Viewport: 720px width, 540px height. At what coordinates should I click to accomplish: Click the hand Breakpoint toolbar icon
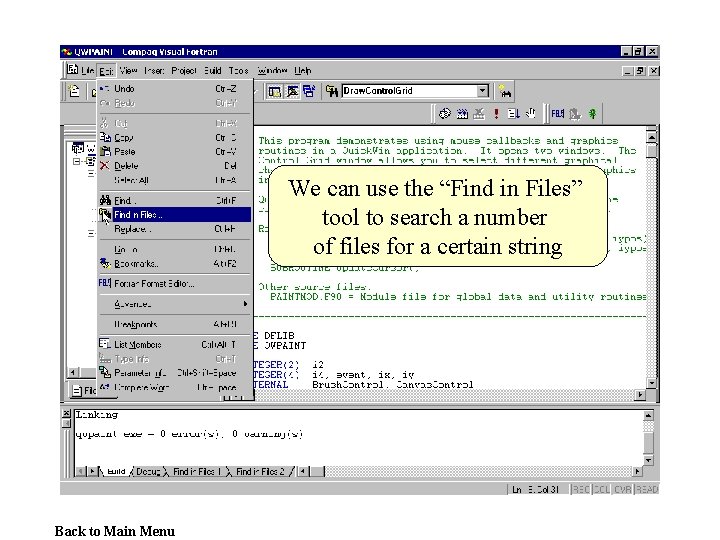pos(530,113)
